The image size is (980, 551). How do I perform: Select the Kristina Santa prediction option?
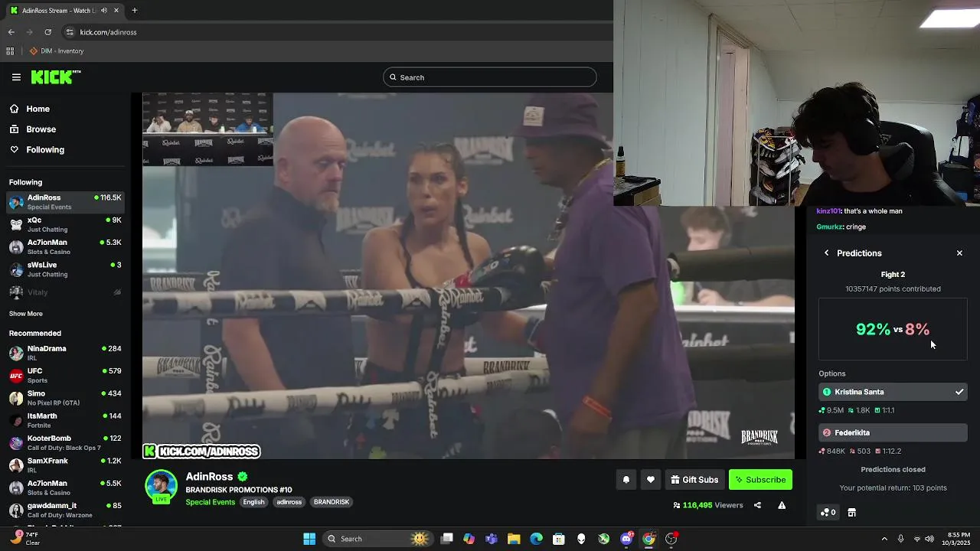pos(893,392)
